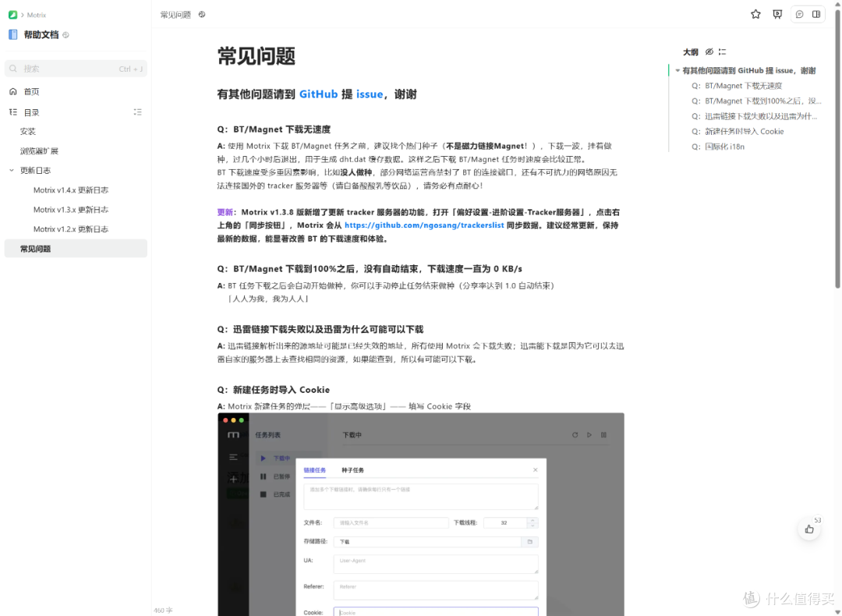842x616 pixels.
Task: Click the User-Agent field in screenshot
Action: [x=436, y=564]
